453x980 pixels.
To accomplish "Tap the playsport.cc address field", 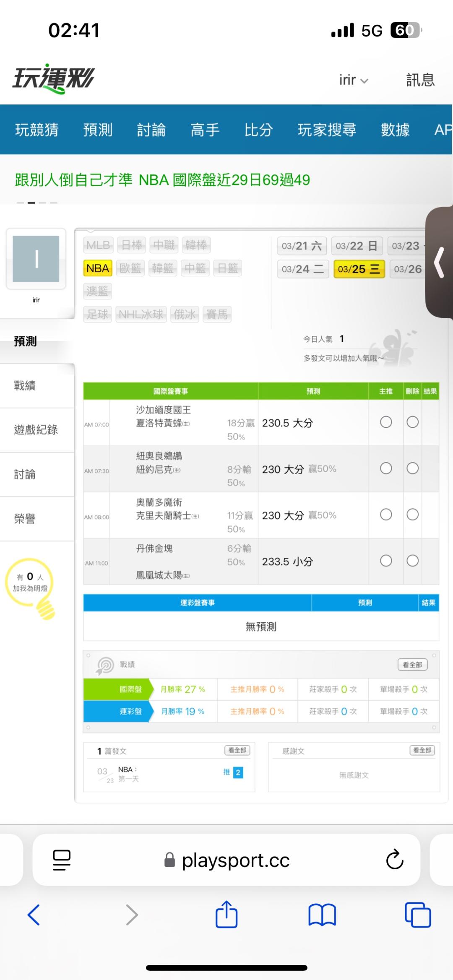I will 227,860.
